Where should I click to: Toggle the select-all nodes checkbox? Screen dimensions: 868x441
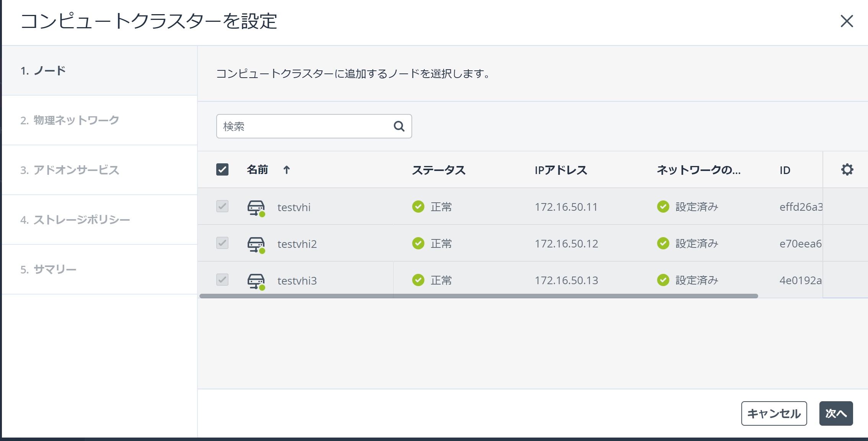pos(222,169)
